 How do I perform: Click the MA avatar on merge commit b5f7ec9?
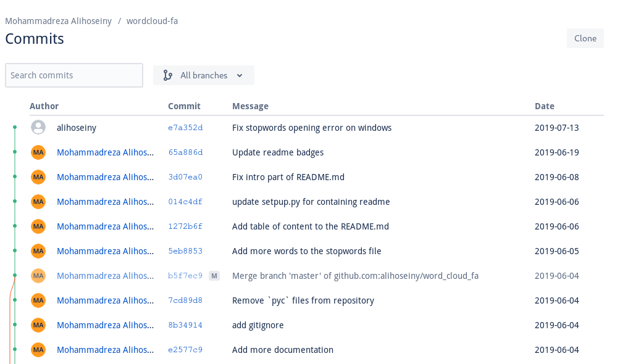coord(38,276)
